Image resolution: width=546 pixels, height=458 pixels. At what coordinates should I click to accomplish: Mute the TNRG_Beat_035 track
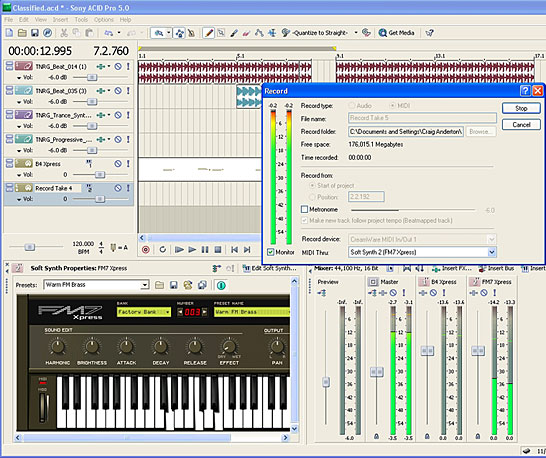click(x=118, y=91)
